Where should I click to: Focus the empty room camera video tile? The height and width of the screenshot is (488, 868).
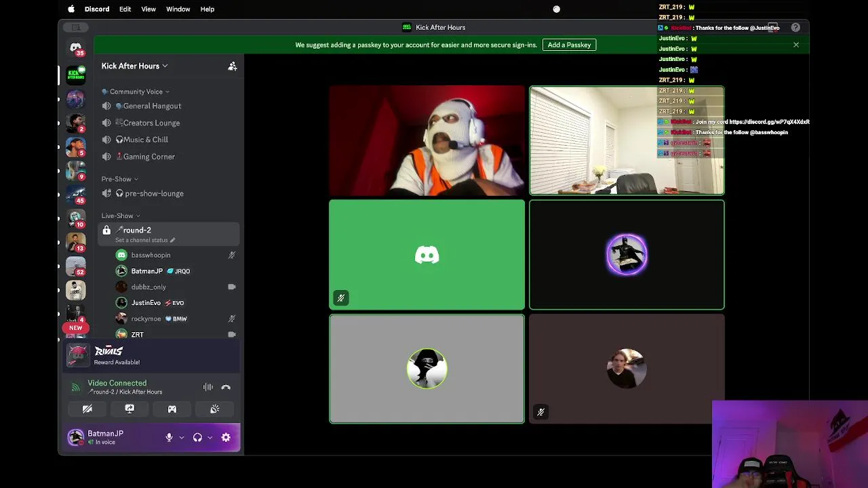[627, 140]
